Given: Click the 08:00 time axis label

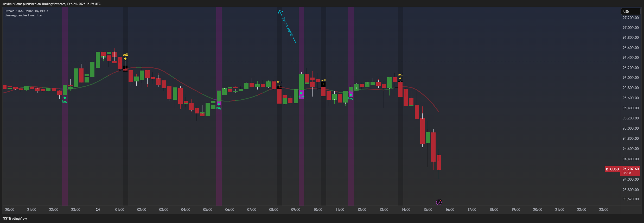Looking at the screenshot, I should click(x=274, y=209).
